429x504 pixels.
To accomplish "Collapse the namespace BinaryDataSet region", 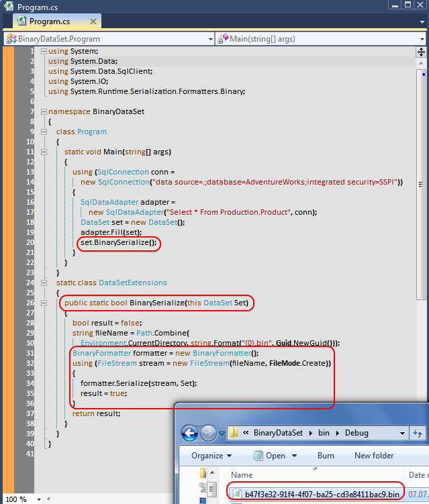I will point(44,111).
